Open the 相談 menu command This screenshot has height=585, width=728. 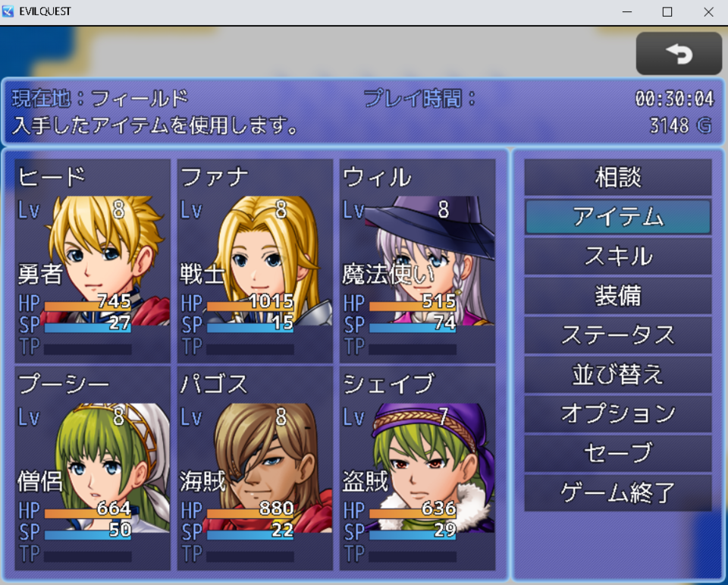[x=618, y=177]
